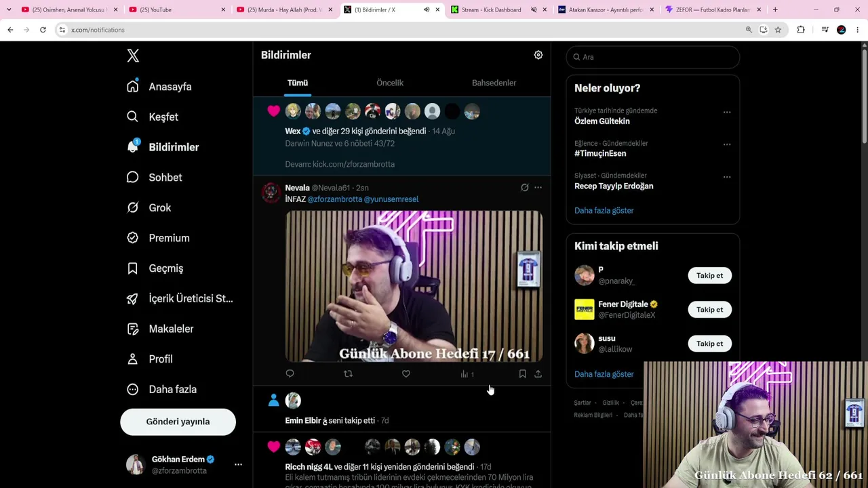Open Profil page
Image resolution: width=868 pixels, height=488 pixels.
coord(150,359)
